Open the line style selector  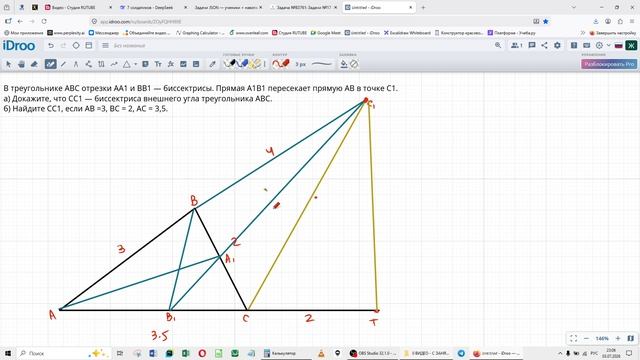322,64
